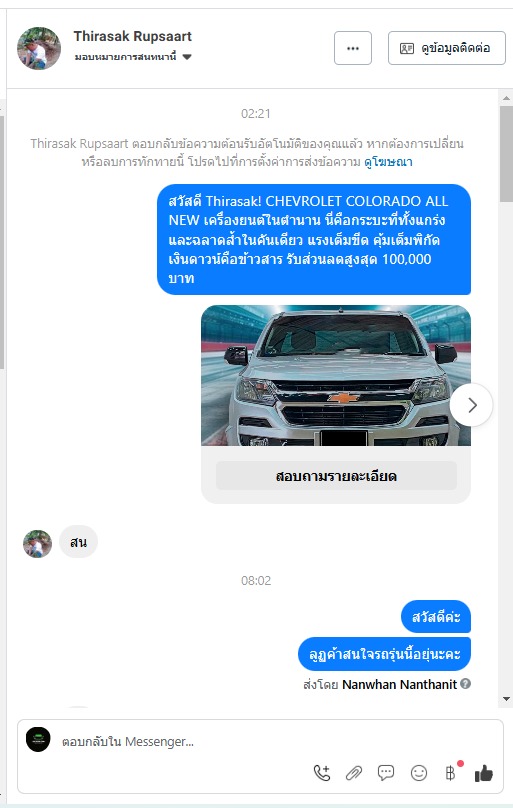Click the sender avatar beside สน message
The height and width of the screenshot is (808, 513).
38,544
